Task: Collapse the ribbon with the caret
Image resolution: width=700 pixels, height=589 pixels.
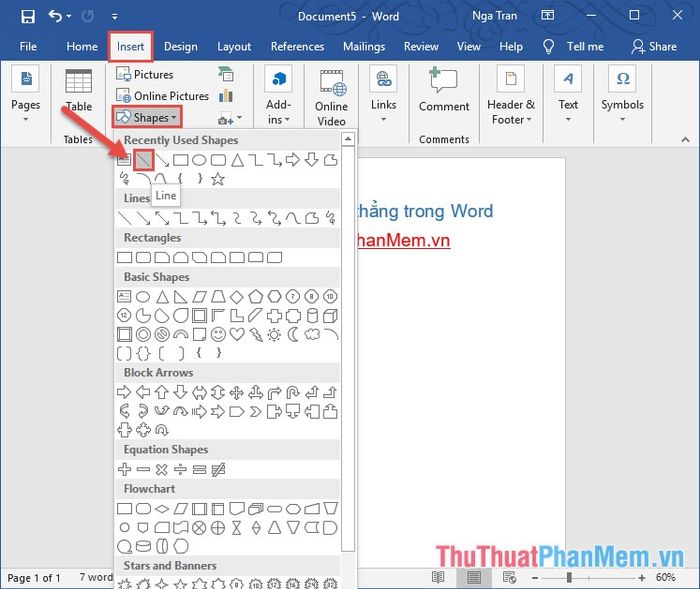Action: point(685,140)
